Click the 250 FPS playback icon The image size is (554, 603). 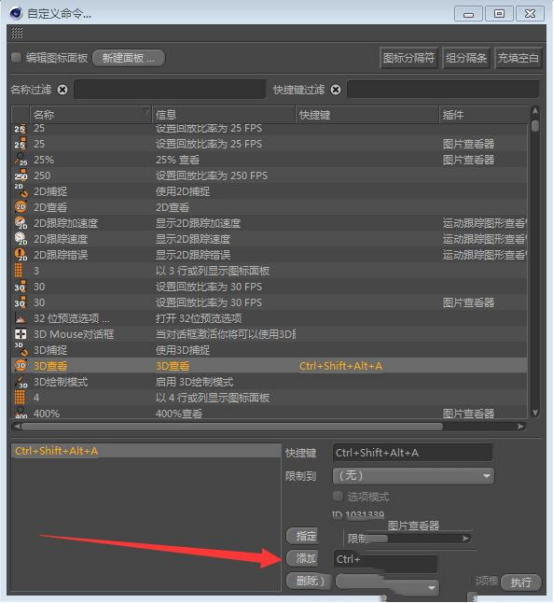pos(20,175)
